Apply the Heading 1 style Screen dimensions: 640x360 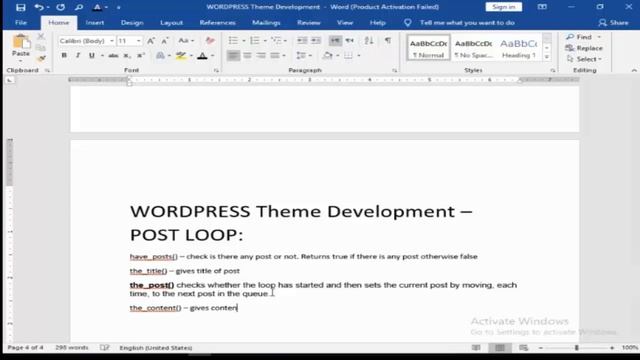point(518,48)
